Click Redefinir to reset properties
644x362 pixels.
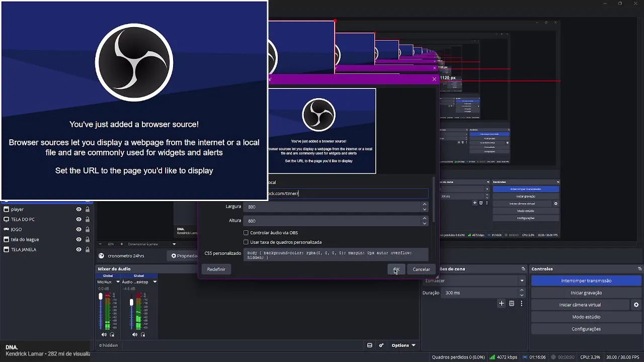click(x=216, y=269)
